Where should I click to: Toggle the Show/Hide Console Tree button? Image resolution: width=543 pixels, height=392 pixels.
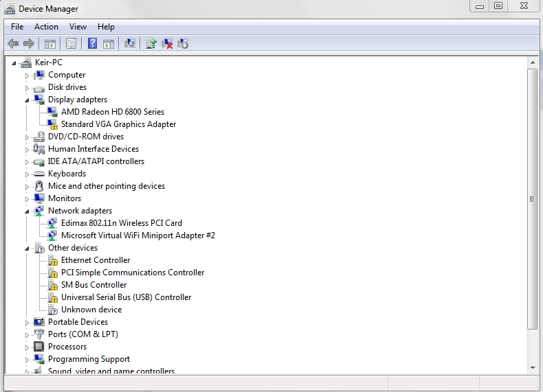pos(50,44)
